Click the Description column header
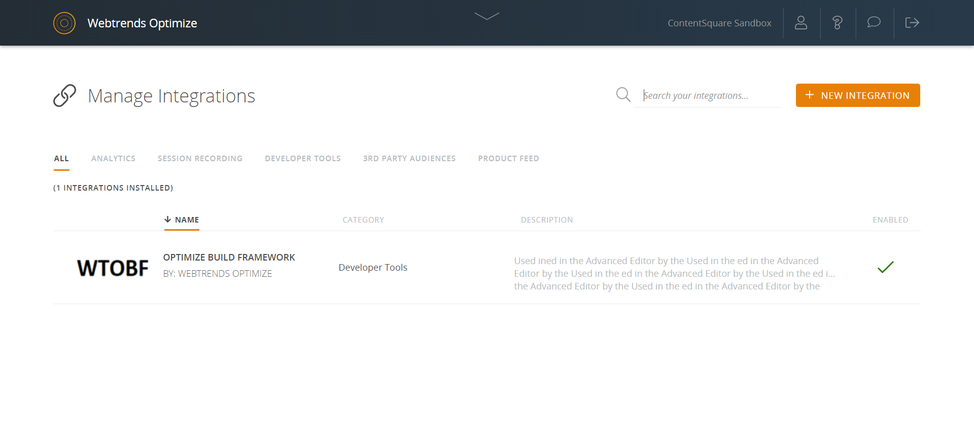The width and height of the screenshot is (974, 439). pos(547,220)
